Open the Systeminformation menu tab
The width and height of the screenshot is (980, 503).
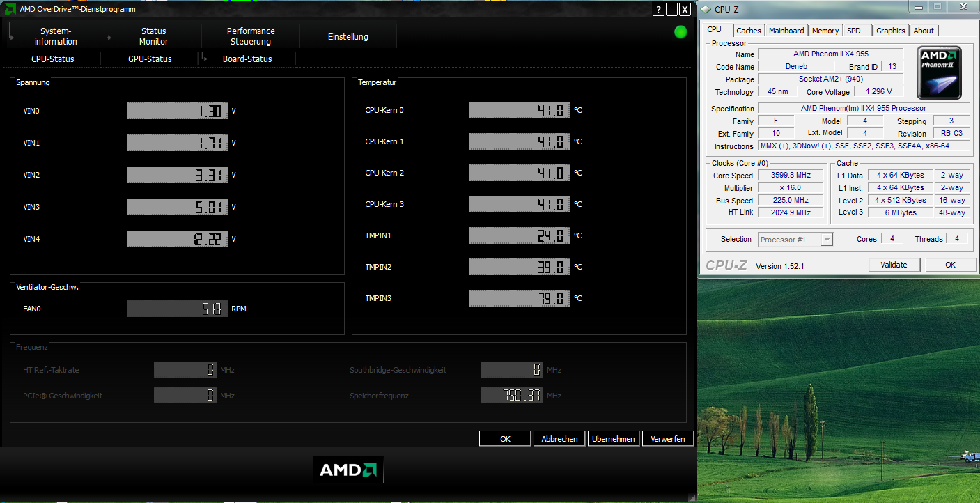[56, 36]
